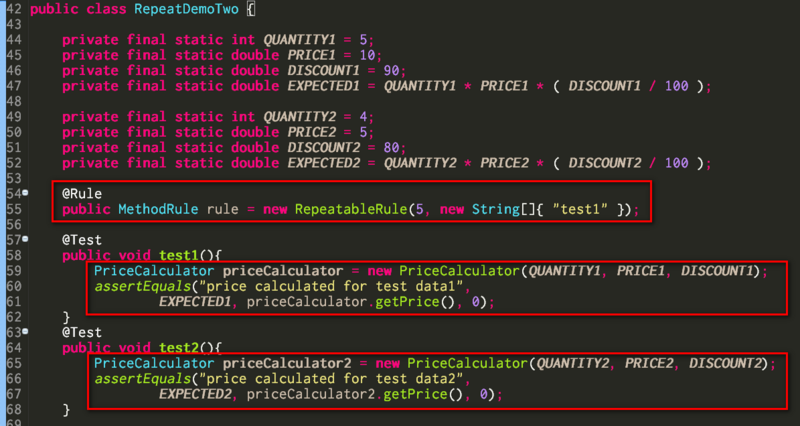The image size is (800, 426).
Task: Click EXPECTED1 argument on line 61
Action: [194, 302]
